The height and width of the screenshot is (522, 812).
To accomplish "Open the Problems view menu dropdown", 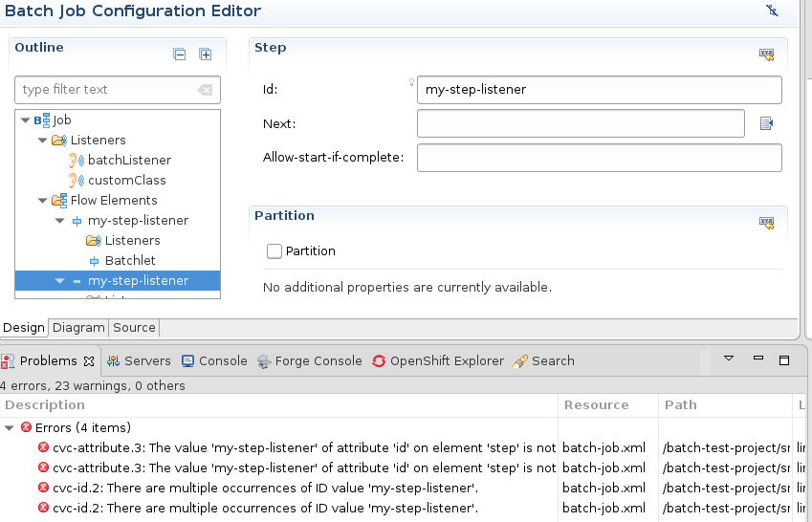I will [x=728, y=359].
